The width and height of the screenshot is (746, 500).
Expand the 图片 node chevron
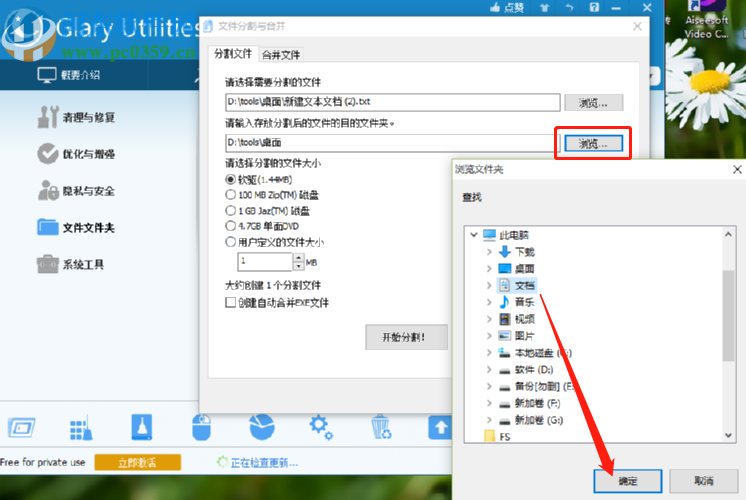pyautogui.click(x=489, y=335)
